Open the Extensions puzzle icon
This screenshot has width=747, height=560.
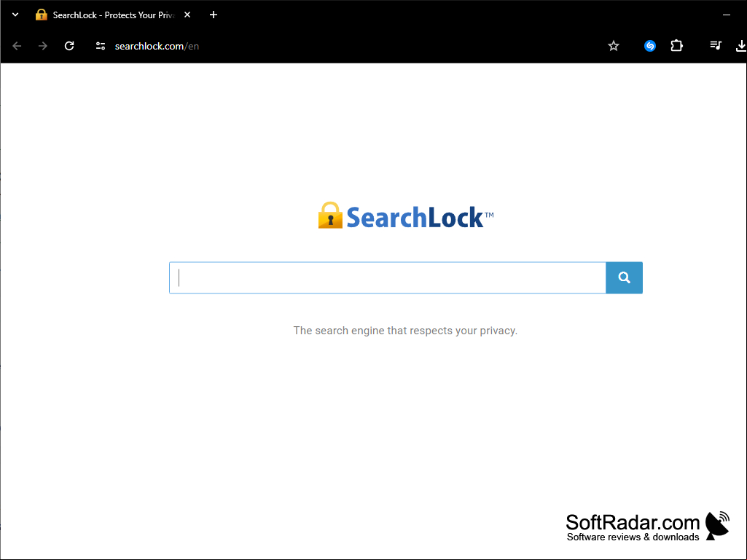[x=676, y=46]
